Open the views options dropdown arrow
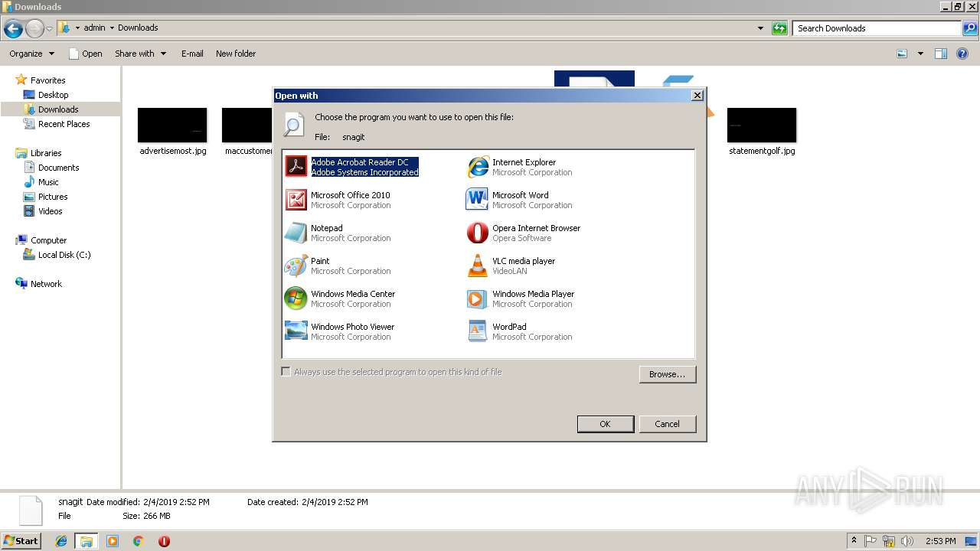This screenshot has height=551, width=980. pyautogui.click(x=920, y=54)
